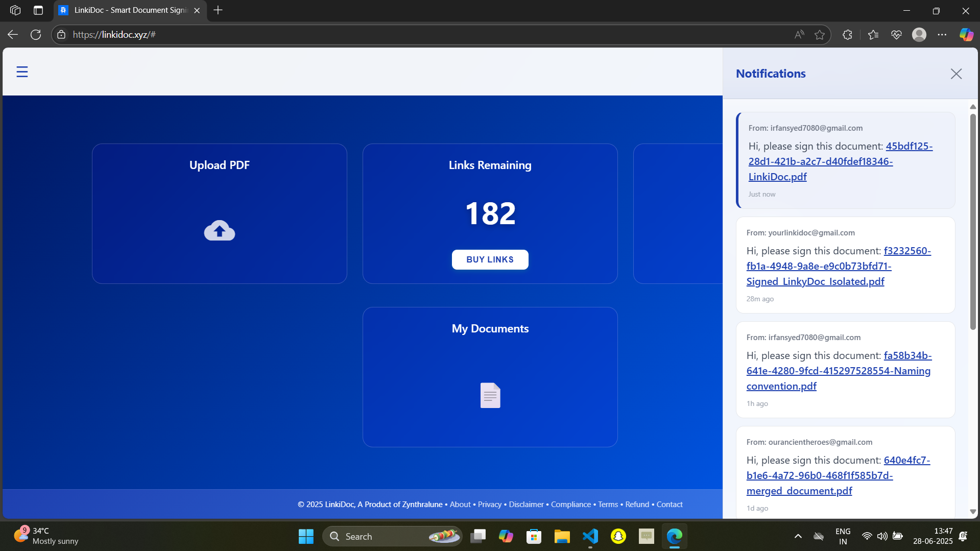The height and width of the screenshot is (551, 980).
Task: Open Browser essentials heart icon
Action: pos(896,35)
